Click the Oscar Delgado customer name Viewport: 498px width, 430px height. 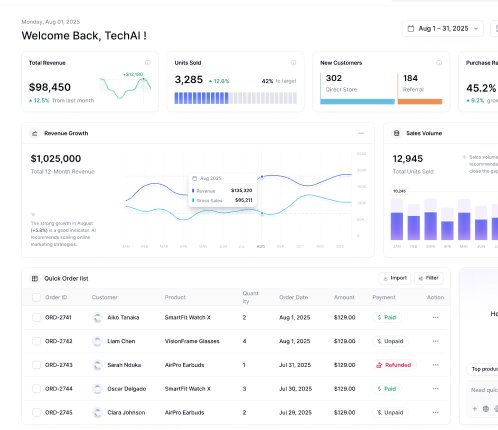(x=127, y=389)
